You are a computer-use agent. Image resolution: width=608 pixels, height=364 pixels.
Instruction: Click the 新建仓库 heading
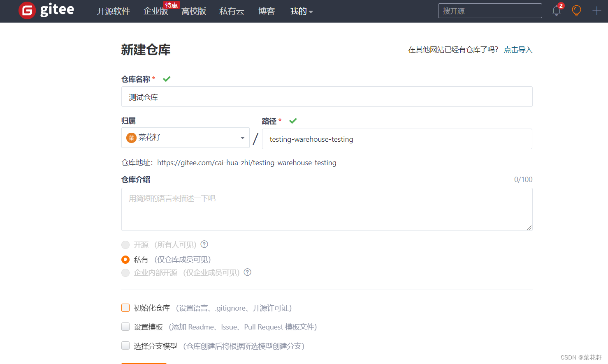pos(146,50)
